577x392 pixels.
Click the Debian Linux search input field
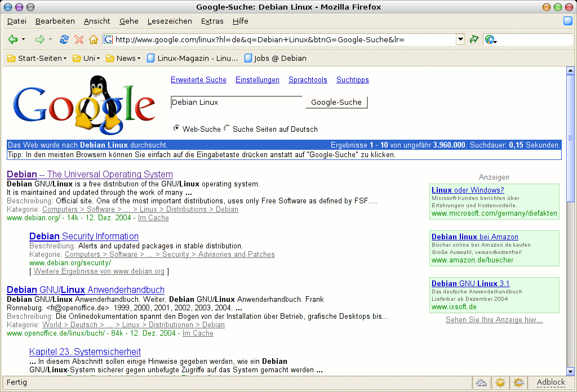(x=237, y=103)
